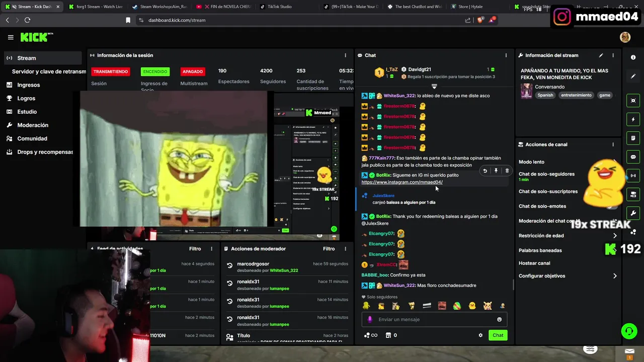
Task: Click Filtro in Acciones de moderador
Action: [329, 249]
